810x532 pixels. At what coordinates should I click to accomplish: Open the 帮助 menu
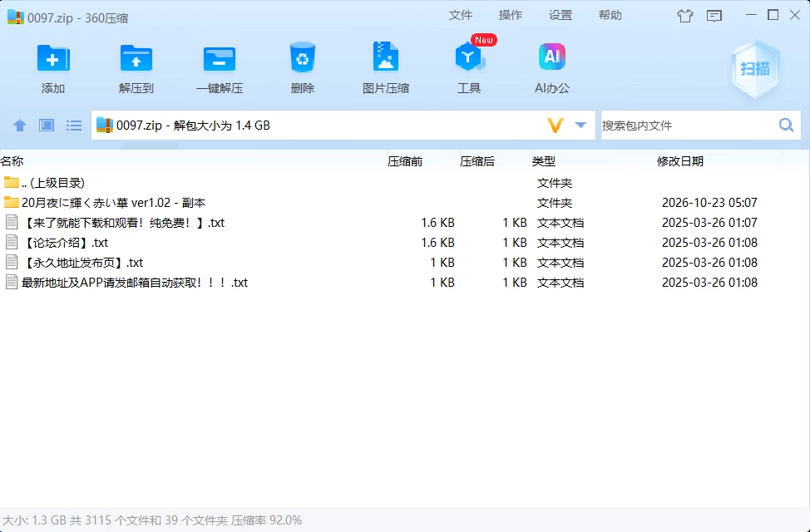point(610,16)
